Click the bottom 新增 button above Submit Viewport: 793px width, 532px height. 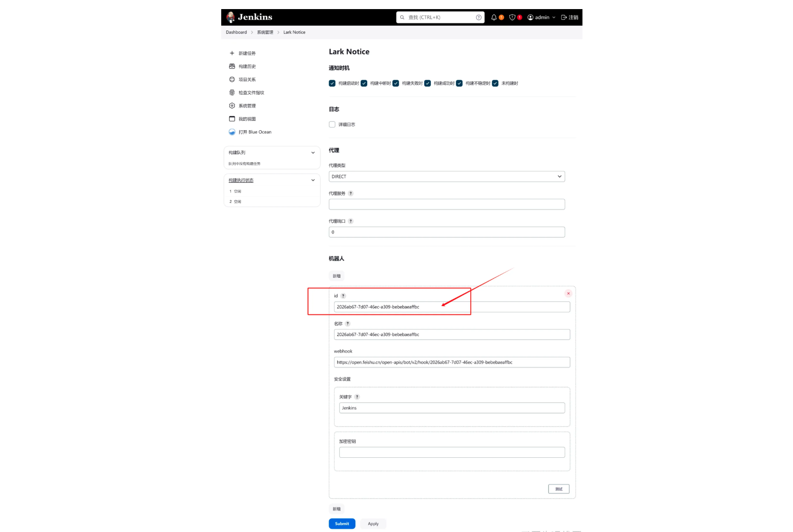[x=337, y=509]
